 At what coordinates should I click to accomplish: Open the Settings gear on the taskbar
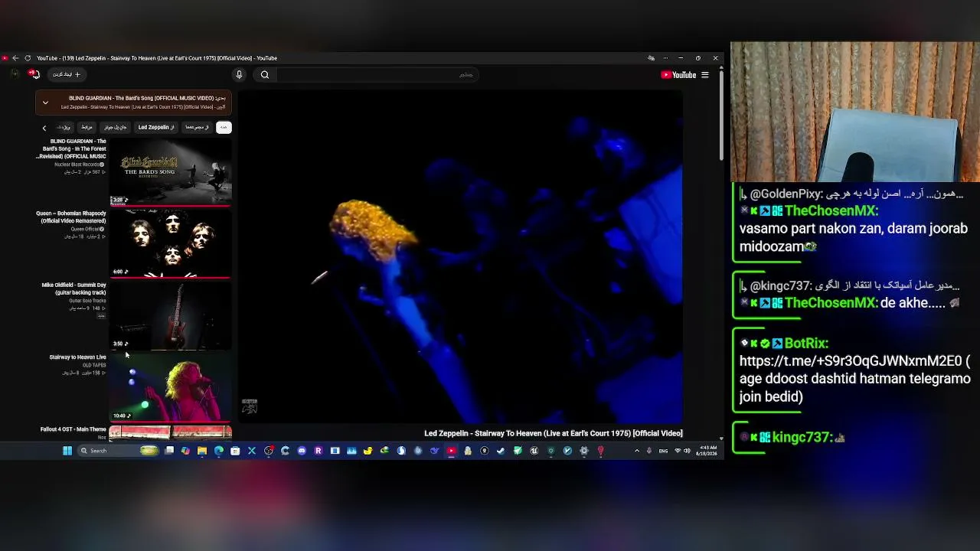(x=584, y=451)
